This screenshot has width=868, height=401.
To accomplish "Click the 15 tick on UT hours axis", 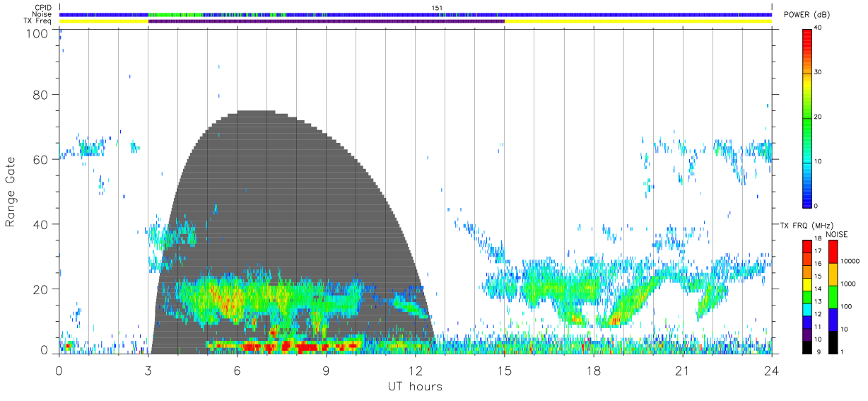I will (504, 371).
